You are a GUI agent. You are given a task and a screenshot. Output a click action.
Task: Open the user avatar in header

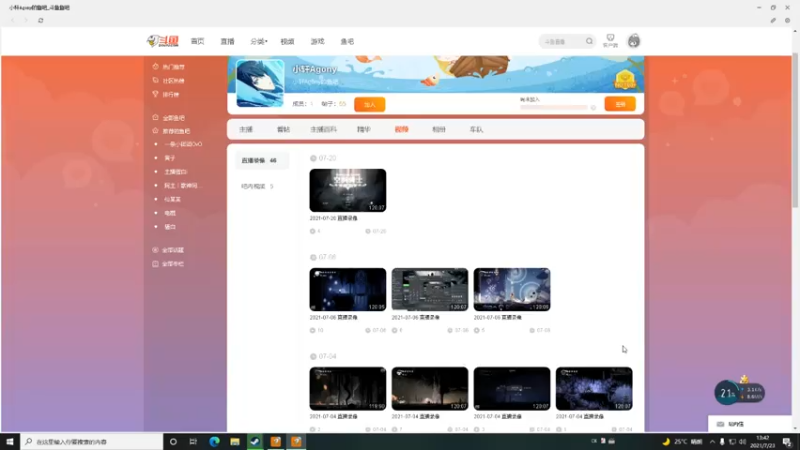coord(634,41)
